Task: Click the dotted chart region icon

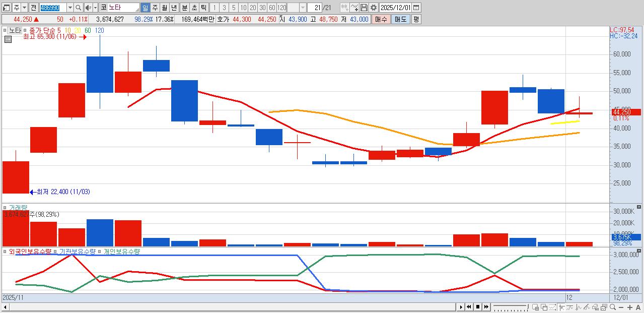Action: (552, 307)
